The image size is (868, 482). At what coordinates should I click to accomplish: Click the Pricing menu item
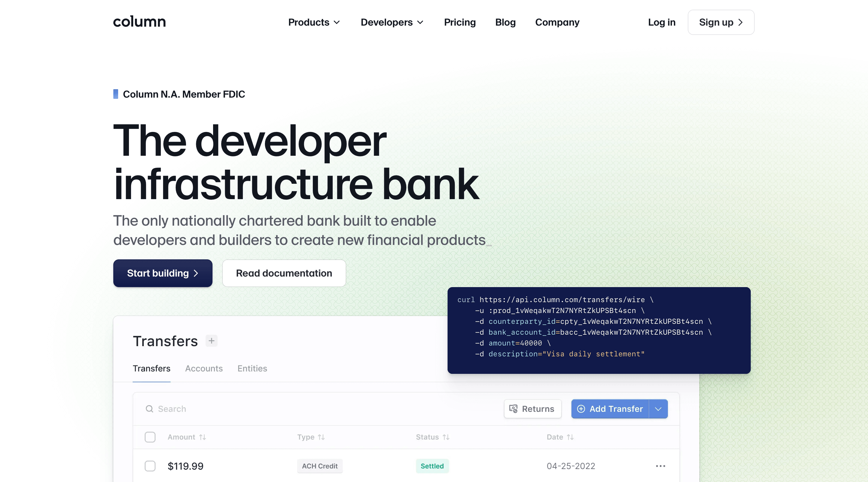pos(460,22)
